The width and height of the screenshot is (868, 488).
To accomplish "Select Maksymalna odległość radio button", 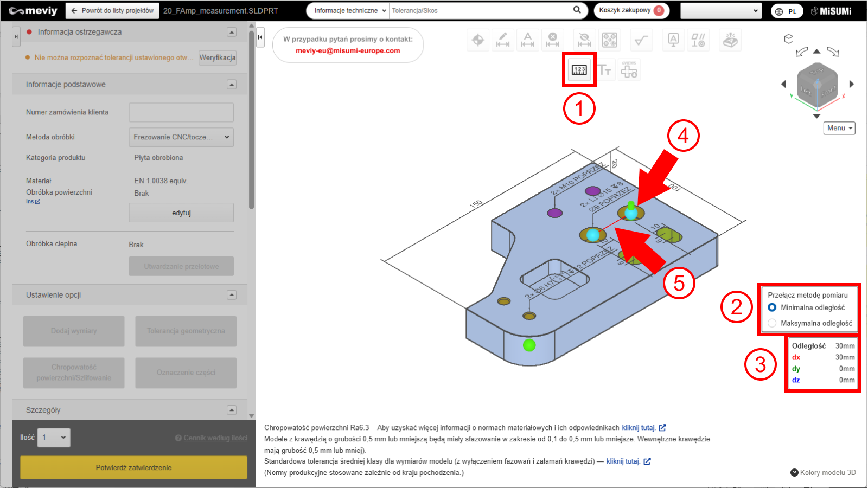I will (772, 323).
